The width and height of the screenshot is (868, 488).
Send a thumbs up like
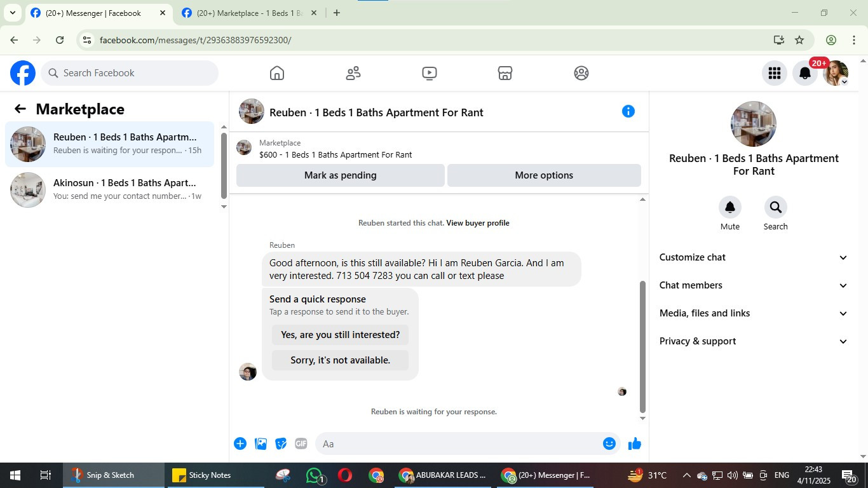(x=634, y=444)
